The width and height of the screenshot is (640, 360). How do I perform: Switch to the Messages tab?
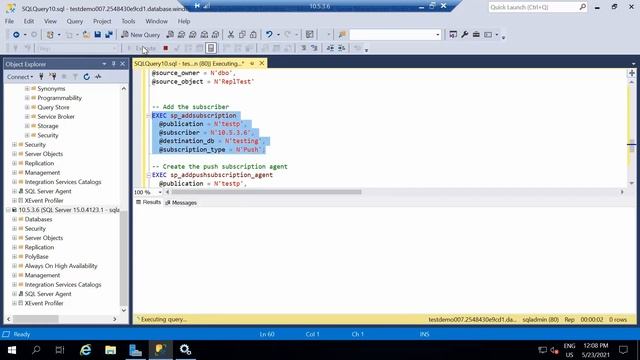pyautogui.click(x=181, y=202)
